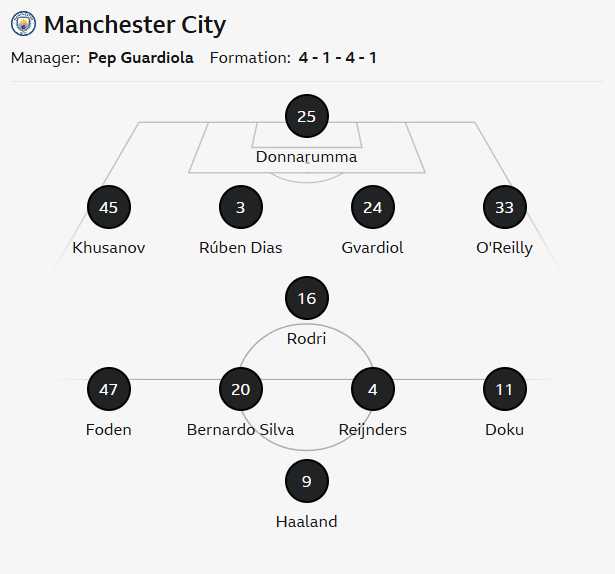Click the Donnarumma name label
Viewport: 615px width, 574px height.
(x=306, y=157)
